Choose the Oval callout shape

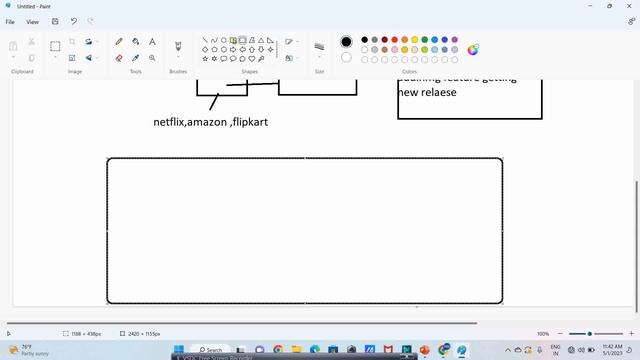tap(233, 59)
